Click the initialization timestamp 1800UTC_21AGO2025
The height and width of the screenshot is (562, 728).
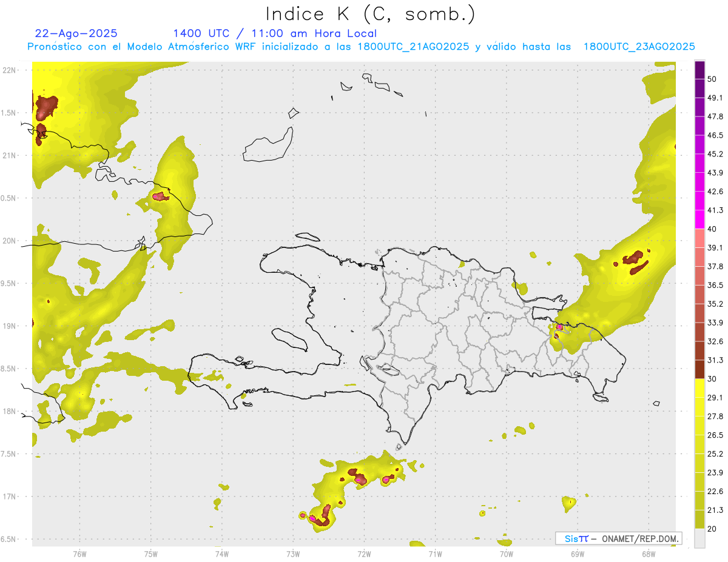point(413,47)
